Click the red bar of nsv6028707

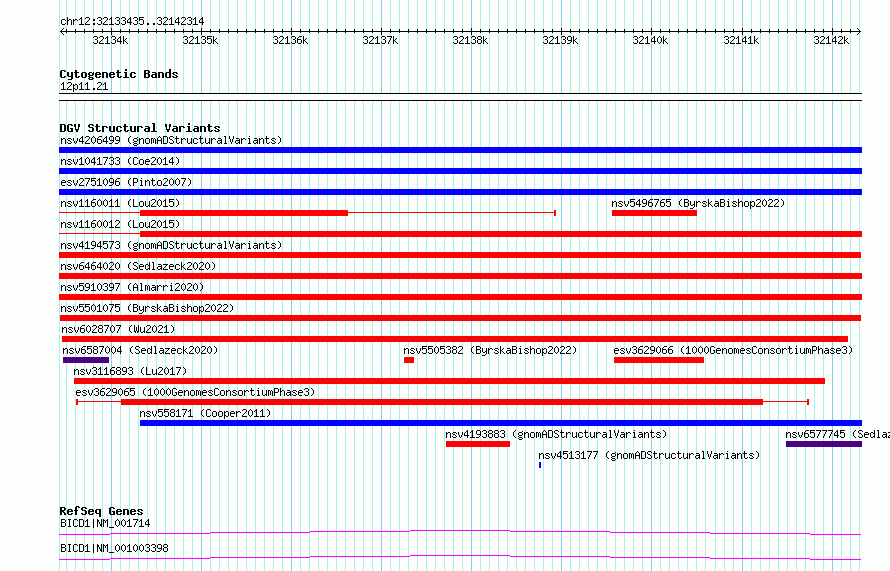[455, 339]
